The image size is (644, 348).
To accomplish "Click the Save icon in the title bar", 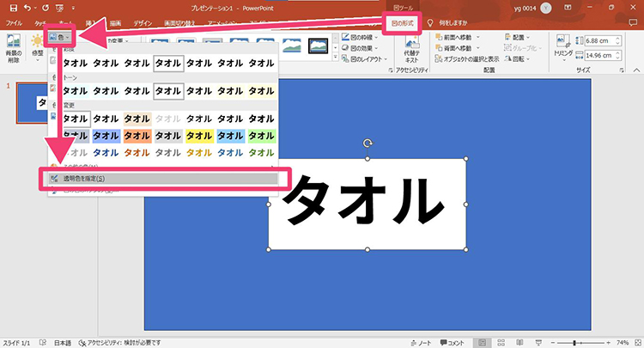I will click(13, 7).
